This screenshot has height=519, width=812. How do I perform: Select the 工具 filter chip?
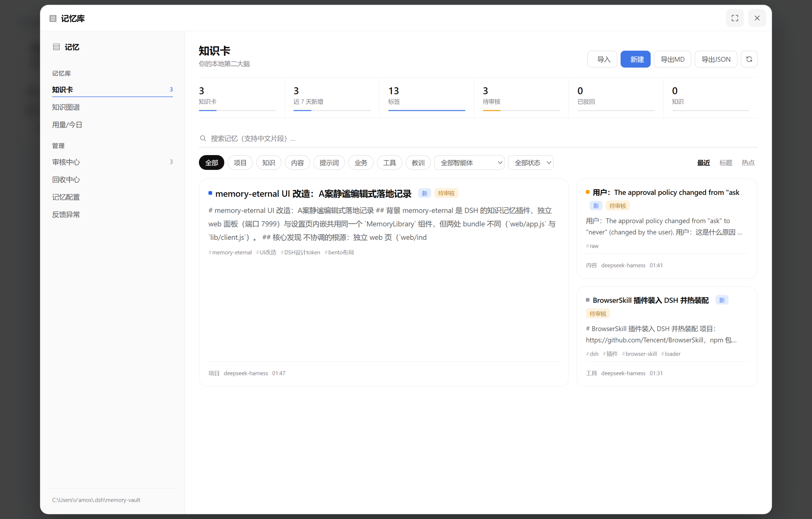[x=390, y=163]
